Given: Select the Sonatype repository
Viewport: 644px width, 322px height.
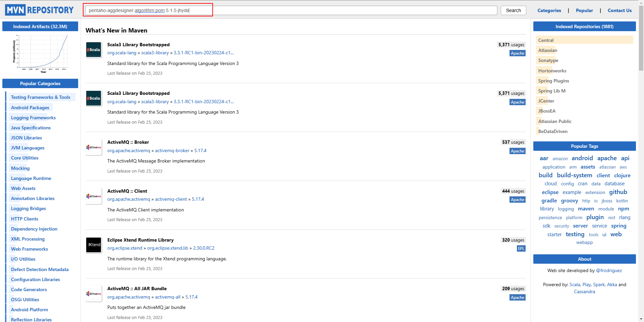Looking at the screenshot, I should (x=548, y=60).
